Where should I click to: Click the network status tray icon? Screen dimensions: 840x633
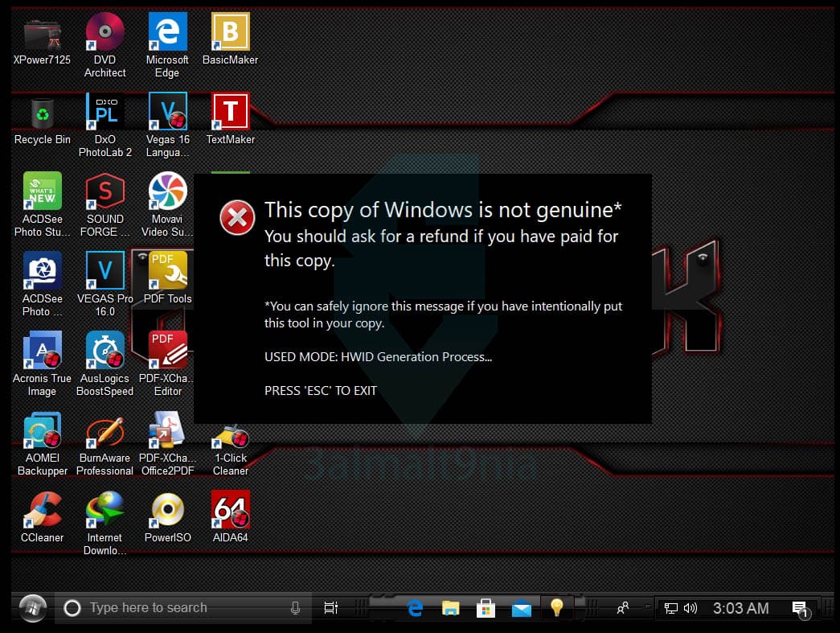670,608
